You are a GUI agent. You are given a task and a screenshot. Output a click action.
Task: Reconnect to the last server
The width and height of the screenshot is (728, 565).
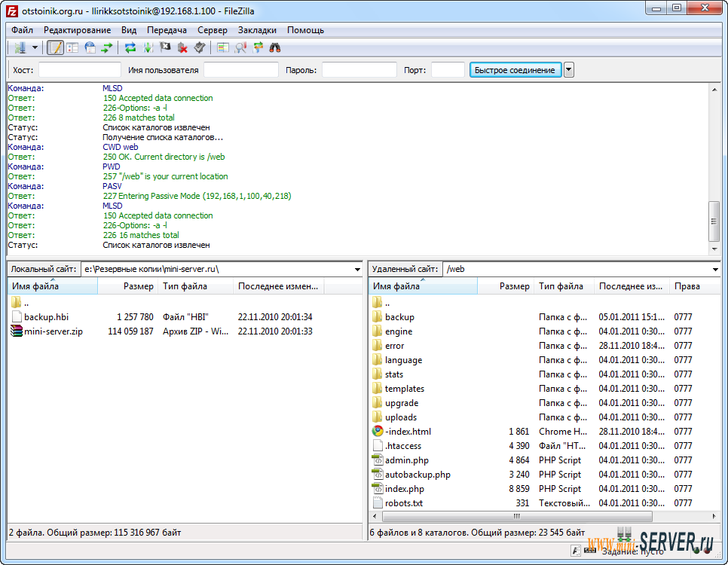200,47
